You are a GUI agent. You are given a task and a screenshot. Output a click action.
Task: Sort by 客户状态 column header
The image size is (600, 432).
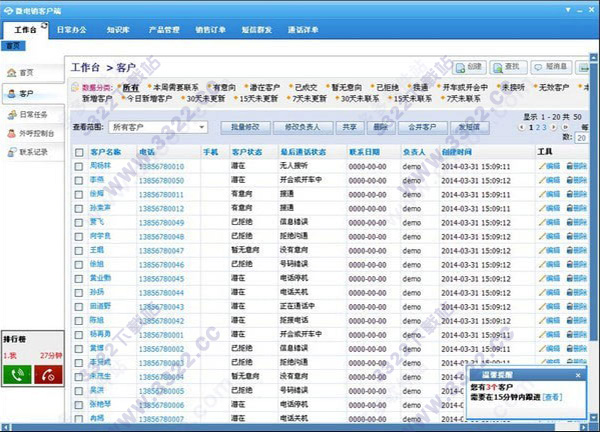(247, 152)
